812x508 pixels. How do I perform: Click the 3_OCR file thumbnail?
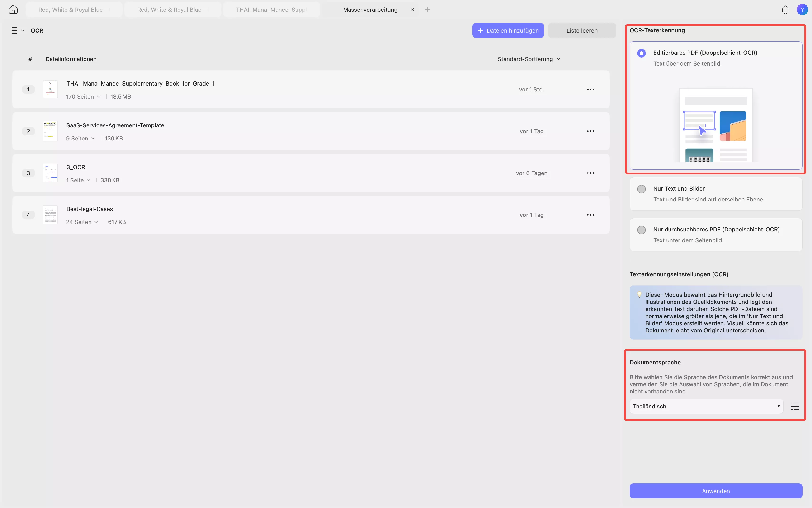tap(50, 173)
